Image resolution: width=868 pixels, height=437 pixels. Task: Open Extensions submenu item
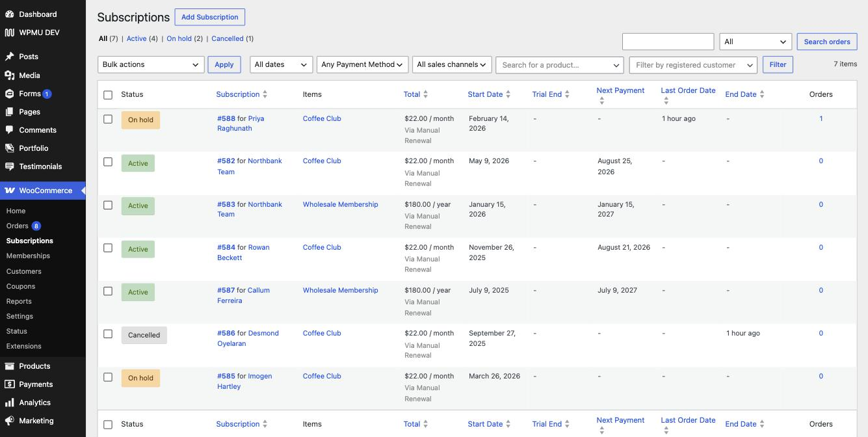(x=24, y=346)
